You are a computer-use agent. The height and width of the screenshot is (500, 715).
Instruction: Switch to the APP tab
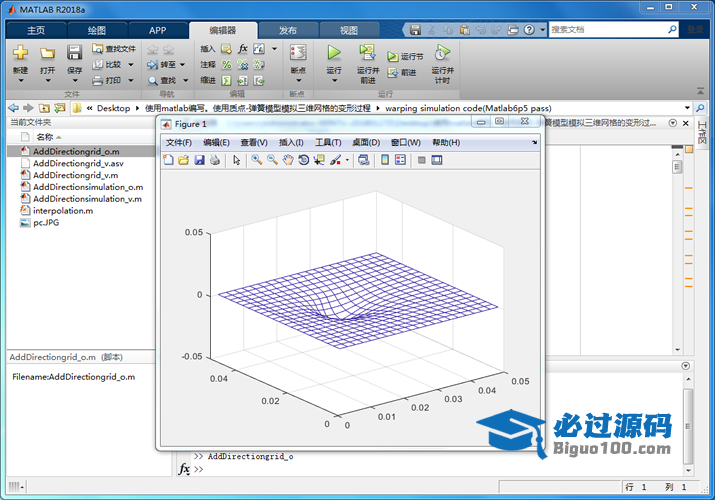point(157,30)
